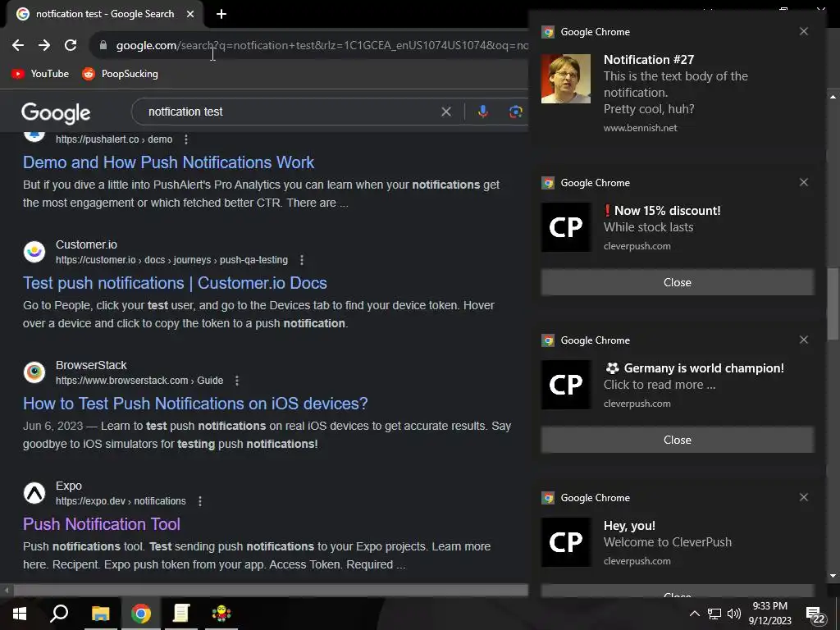This screenshot has width=840, height=630.
Task: Open more options for Expo result
Action: (200, 501)
